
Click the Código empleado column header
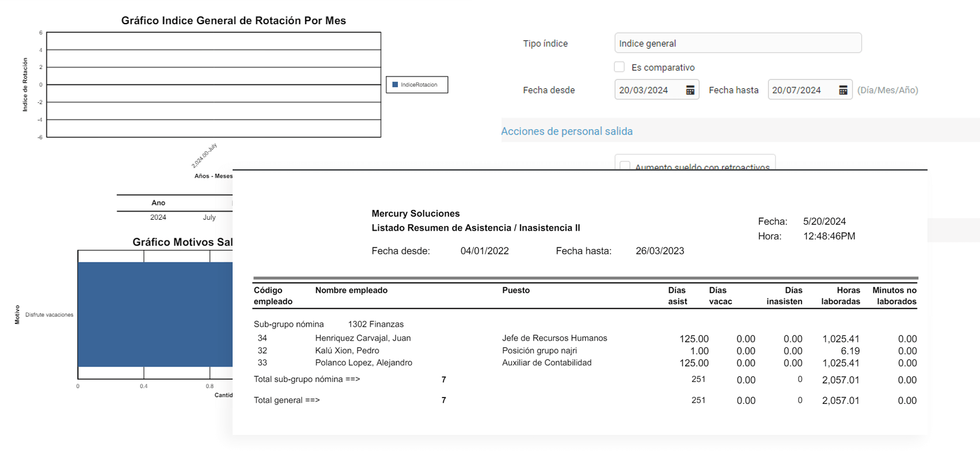click(x=273, y=296)
